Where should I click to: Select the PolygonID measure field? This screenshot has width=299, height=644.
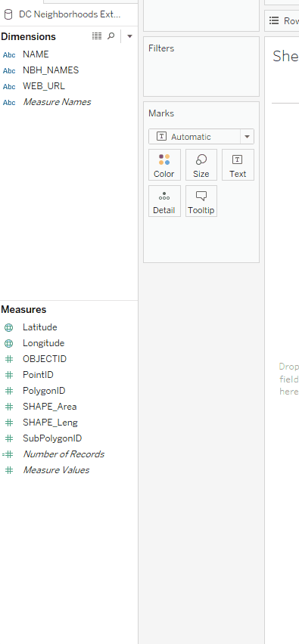tap(44, 391)
